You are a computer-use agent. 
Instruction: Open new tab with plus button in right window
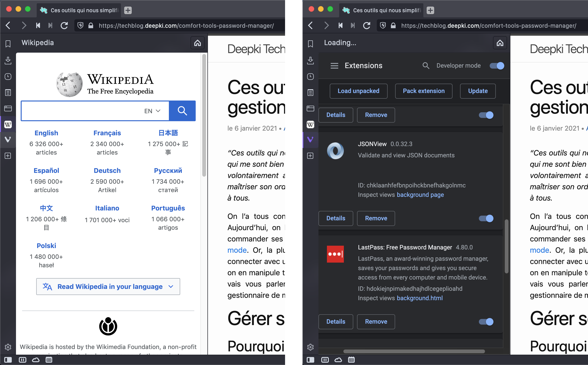pos(430,10)
